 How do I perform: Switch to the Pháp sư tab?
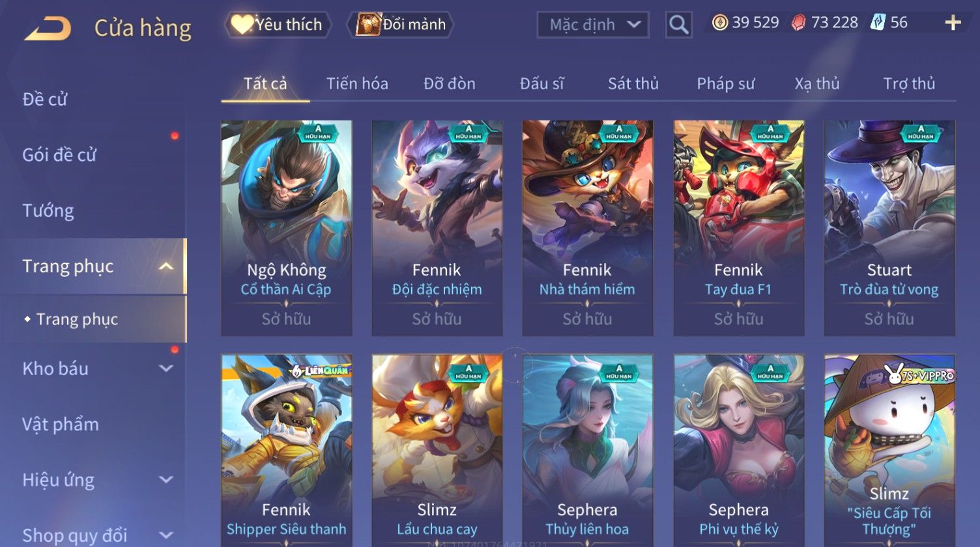[x=726, y=83]
